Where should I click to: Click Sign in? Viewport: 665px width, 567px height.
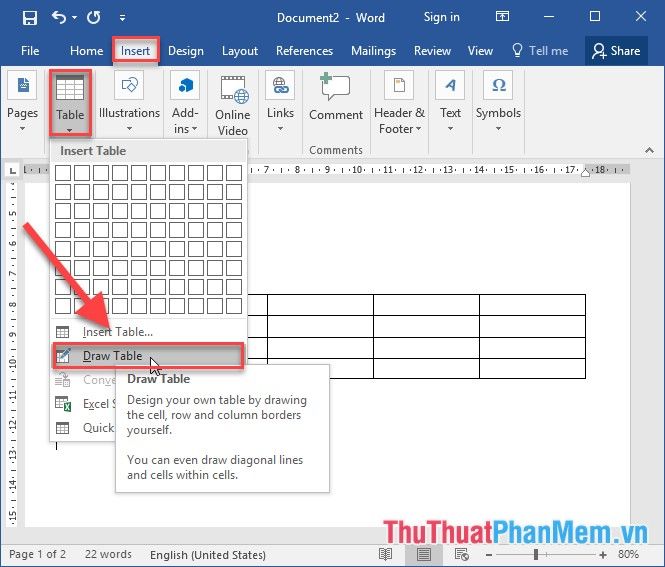(441, 17)
